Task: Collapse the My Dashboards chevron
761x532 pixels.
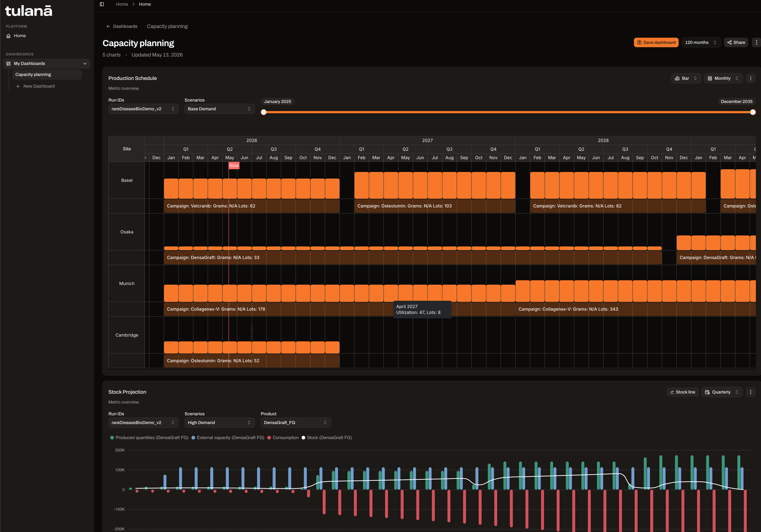Action: pos(85,63)
